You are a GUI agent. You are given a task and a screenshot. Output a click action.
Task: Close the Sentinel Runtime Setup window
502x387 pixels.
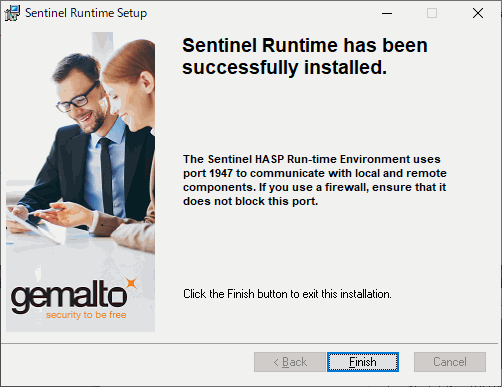478,13
